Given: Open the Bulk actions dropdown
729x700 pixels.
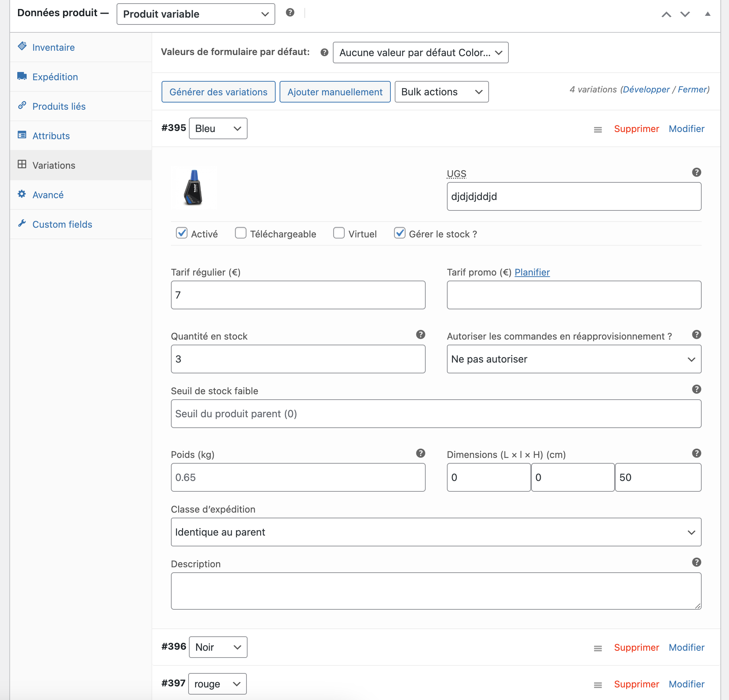Looking at the screenshot, I should (441, 92).
